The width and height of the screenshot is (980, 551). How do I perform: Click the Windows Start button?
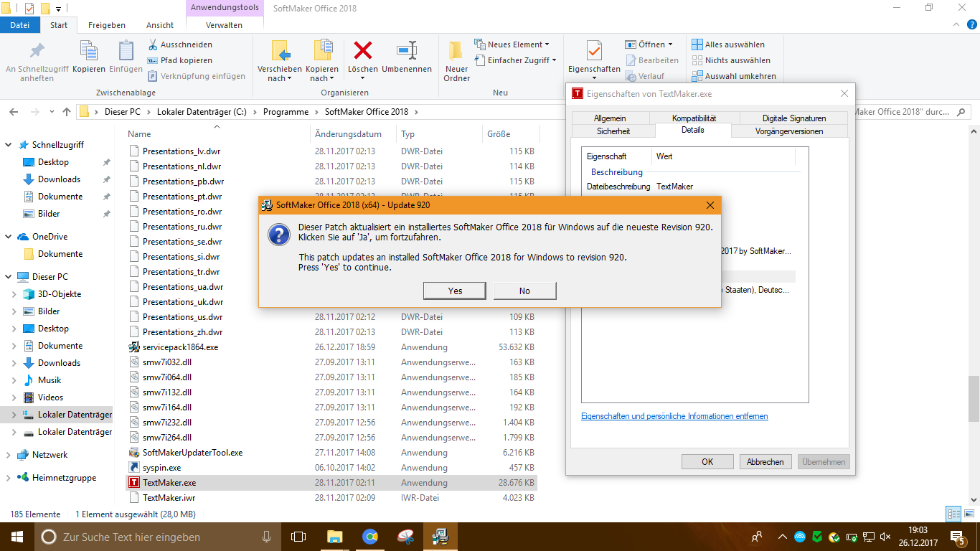pos(17,537)
